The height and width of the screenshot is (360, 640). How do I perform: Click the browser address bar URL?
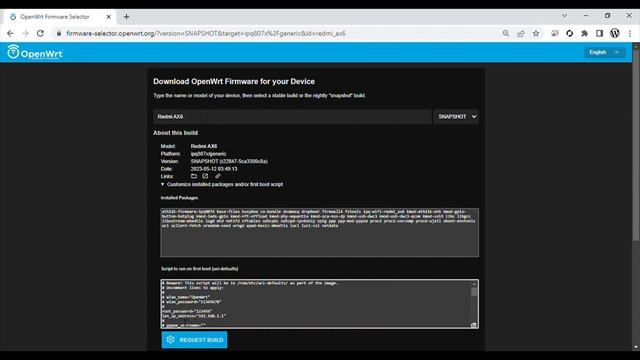[x=206, y=33]
